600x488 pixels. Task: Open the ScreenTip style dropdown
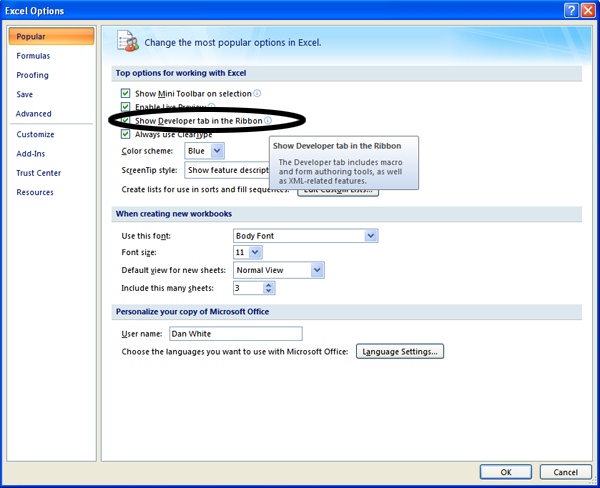coord(227,170)
